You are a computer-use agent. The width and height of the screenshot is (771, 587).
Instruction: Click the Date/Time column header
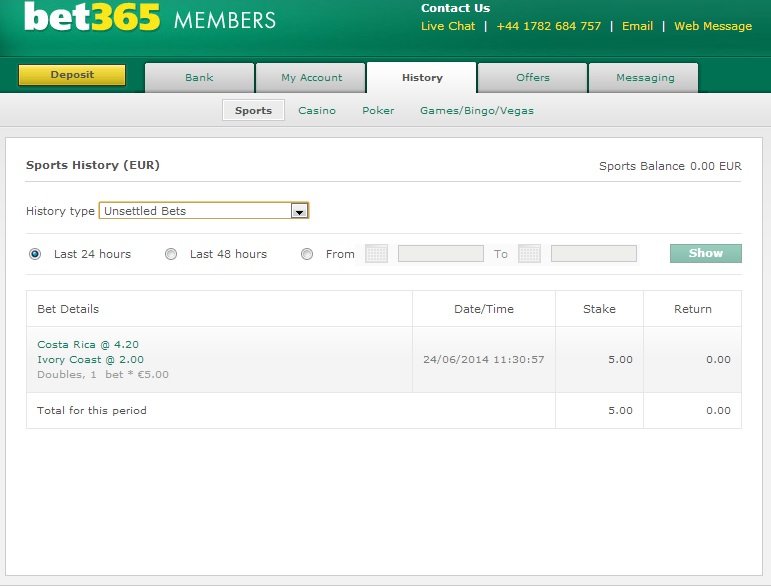(x=484, y=309)
